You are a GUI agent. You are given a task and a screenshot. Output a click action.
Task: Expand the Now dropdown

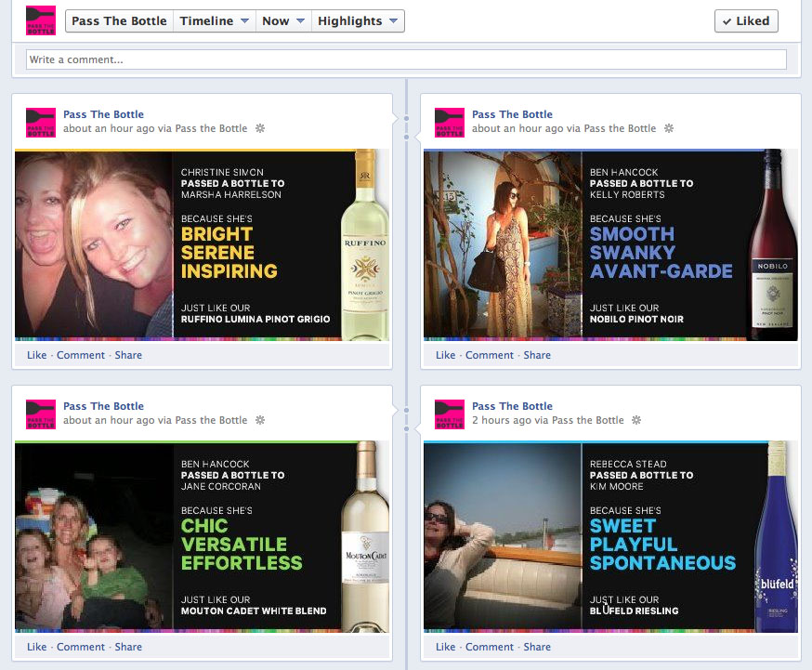pos(283,21)
